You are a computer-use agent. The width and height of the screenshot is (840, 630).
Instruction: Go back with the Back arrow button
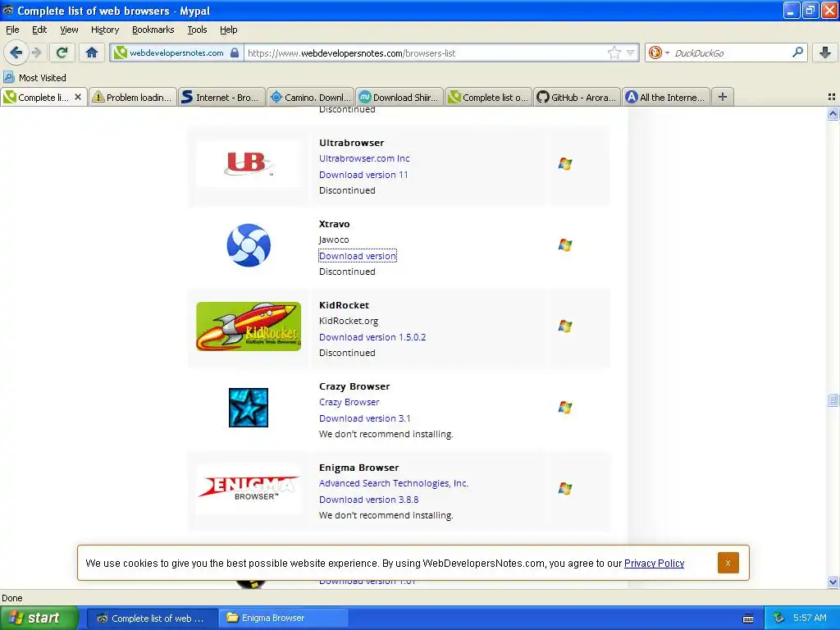pyautogui.click(x=16, y=52)
